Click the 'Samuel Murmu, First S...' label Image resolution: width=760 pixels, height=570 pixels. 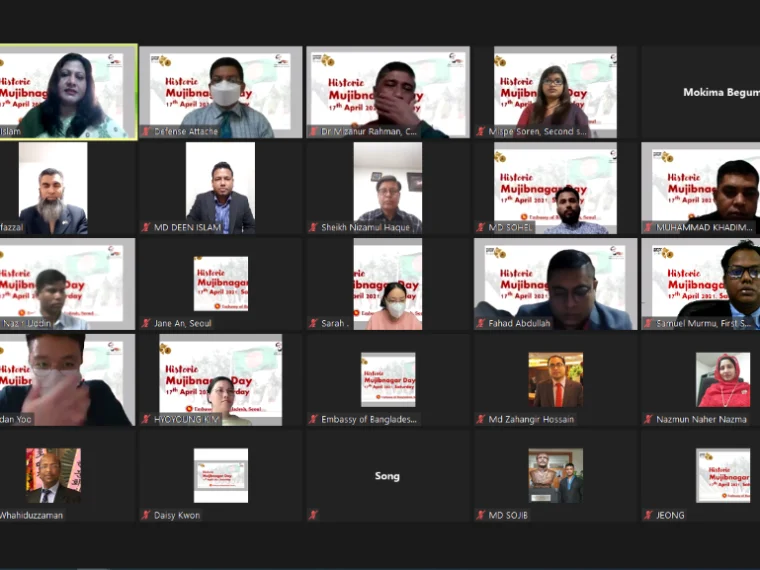pyautogui.click(x=704, y=323)
